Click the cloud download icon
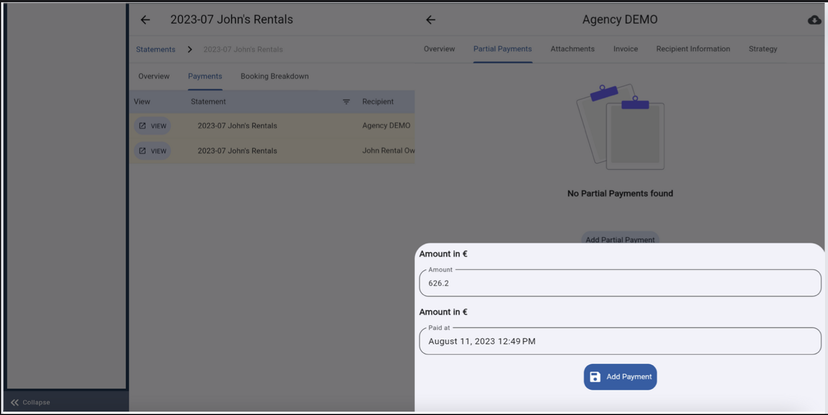The image size is (828, 415). [814, 20]
